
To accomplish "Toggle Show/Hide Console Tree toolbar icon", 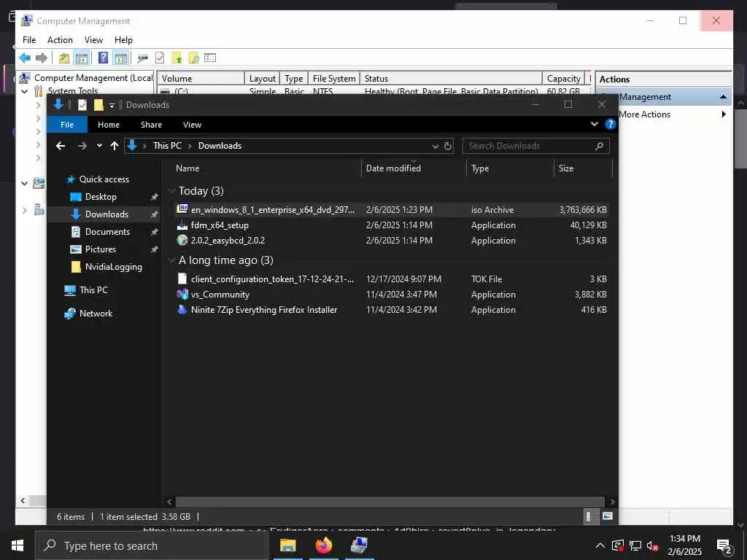I will click(x=82, y=58).
